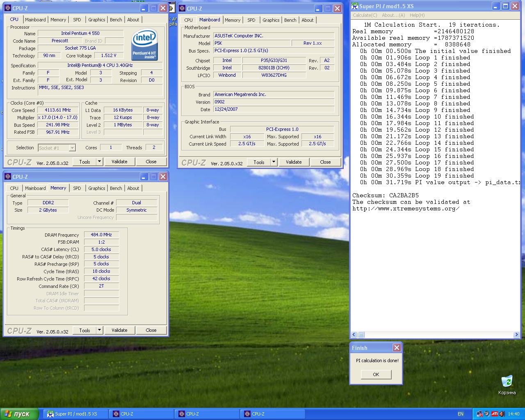
Task: Open the About tab in Memory window
Action: pyautogui.click(x=133, y=188)
